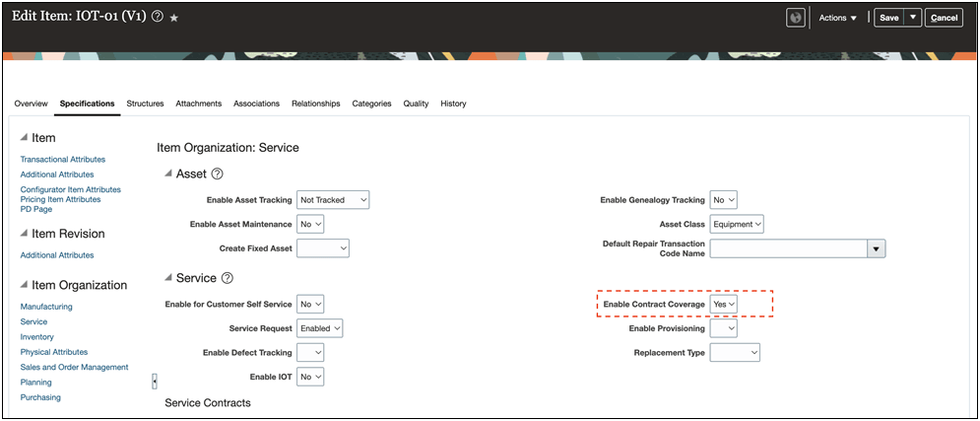Collapse the Item Organization sidebar section
The width and height of the screenshot is (980, 421).
click(x=24, y=285)
